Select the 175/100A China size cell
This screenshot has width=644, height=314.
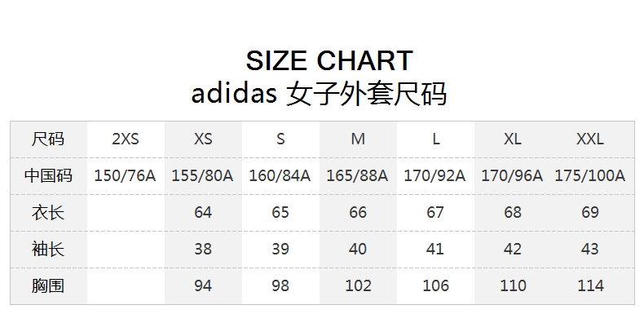tap(590, 176)
